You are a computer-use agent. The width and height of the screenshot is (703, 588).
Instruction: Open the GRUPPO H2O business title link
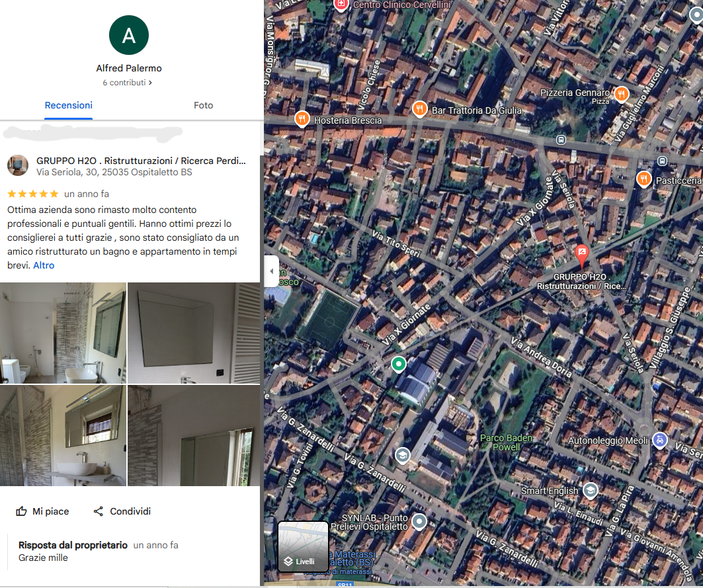tap(141, 161)
